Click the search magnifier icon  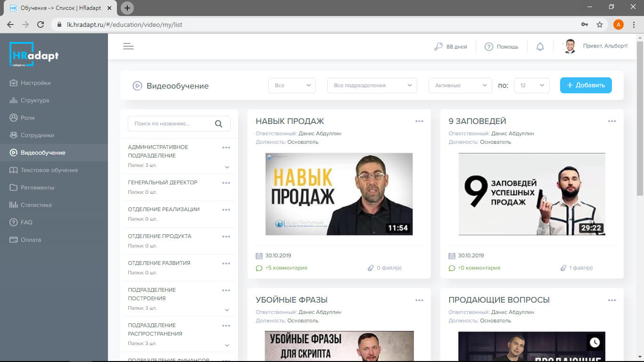[x=219, y=124]
